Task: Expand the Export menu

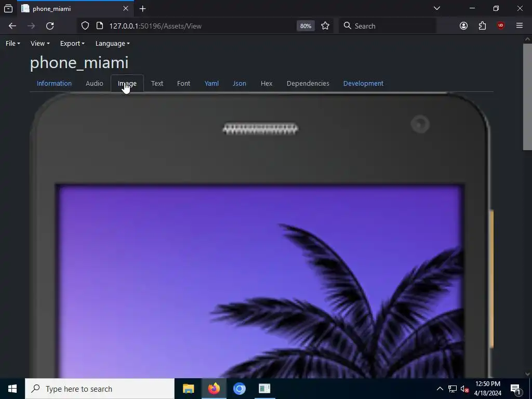Action: [x=72, y=44]
